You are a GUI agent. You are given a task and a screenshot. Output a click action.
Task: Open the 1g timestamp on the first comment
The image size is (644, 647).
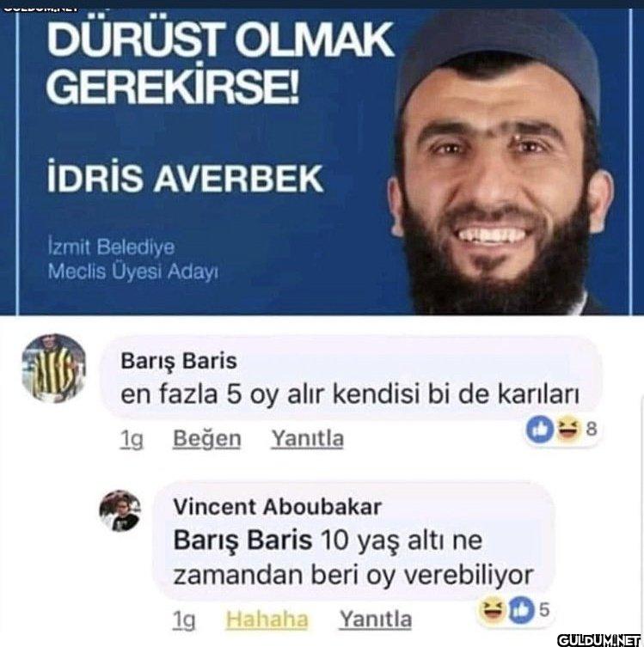click(x=132, y=439)
